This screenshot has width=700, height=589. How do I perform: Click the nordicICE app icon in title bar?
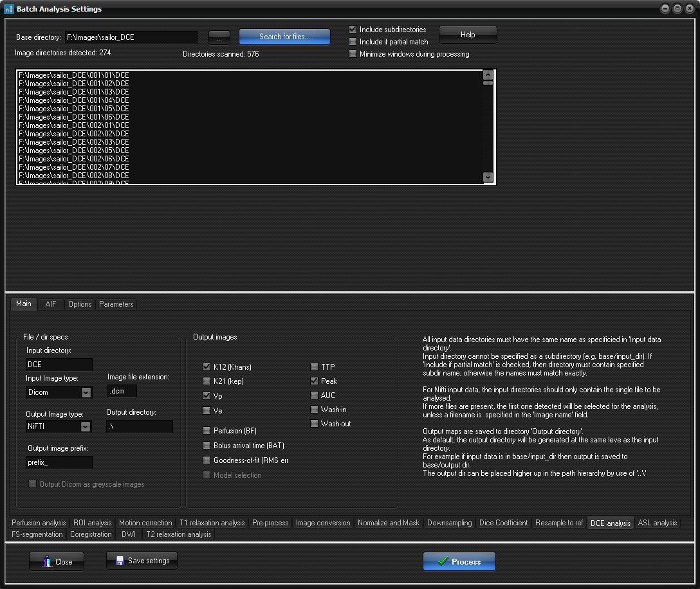pos(8,9)
